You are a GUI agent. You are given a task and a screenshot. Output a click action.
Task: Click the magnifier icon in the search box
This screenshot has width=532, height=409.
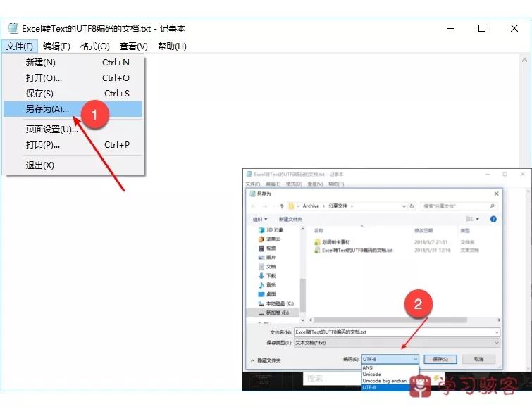click(x=492, y=206)
